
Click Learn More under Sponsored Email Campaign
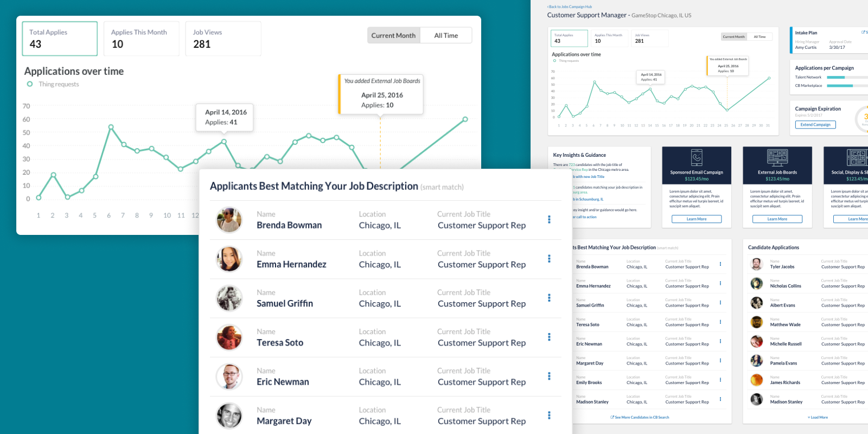(x=697, y=219)
